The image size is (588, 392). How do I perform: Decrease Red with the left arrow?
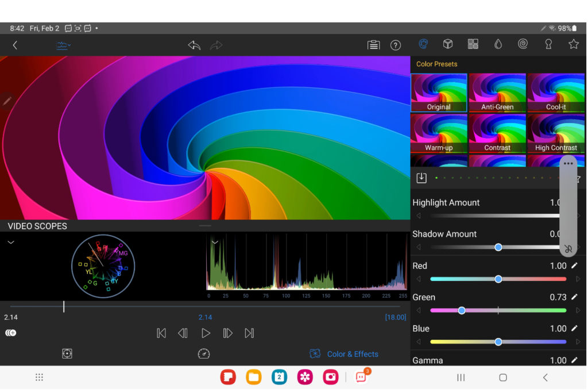(x=419, y=279)
